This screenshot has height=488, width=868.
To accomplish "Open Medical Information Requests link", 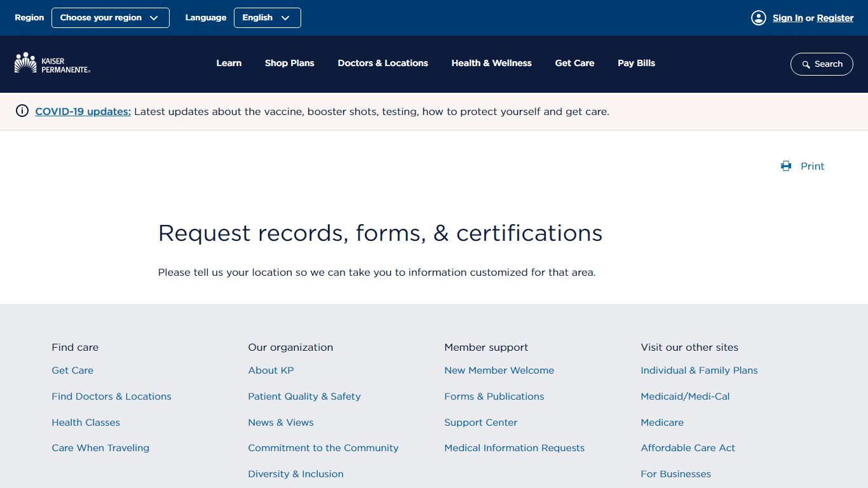I will pyautogui.click(x=515, y=448).
